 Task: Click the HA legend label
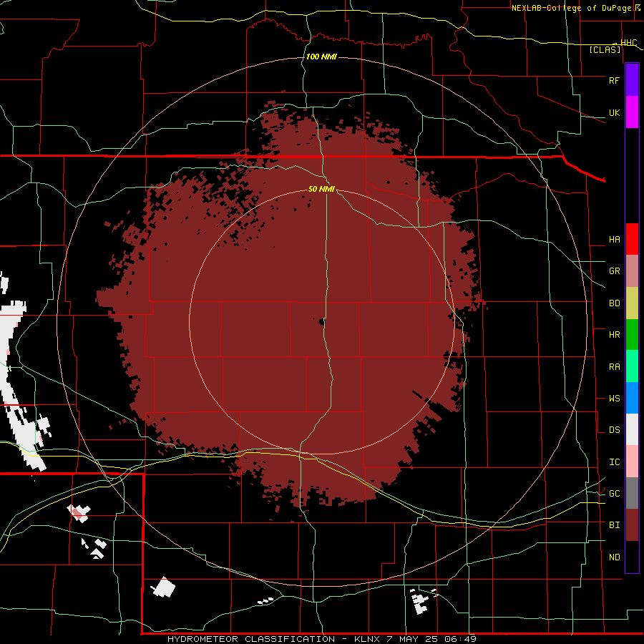(x=614, y=240)
